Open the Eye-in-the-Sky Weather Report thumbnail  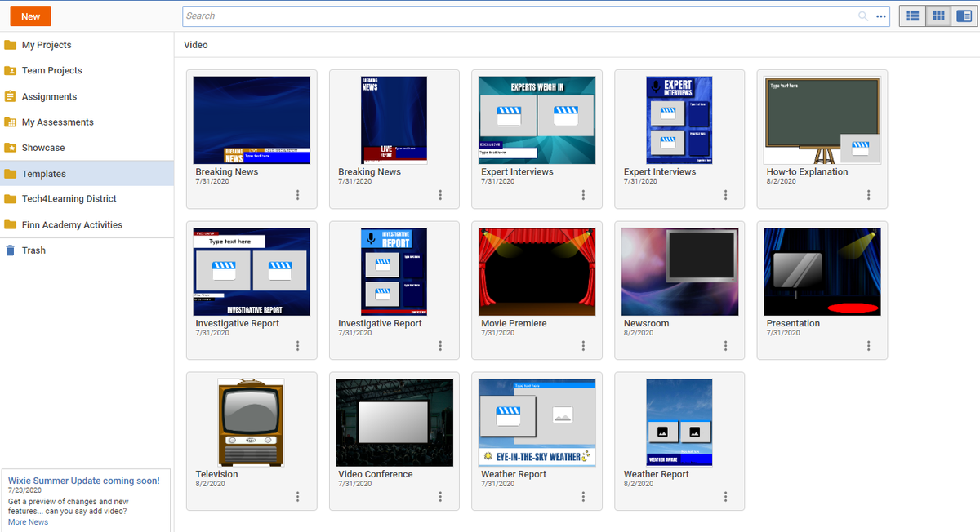tap(537, 423)
